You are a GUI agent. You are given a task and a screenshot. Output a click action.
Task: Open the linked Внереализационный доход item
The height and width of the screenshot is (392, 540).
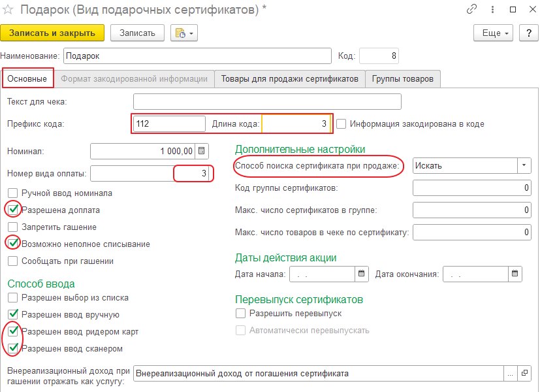tap(524, 374)
